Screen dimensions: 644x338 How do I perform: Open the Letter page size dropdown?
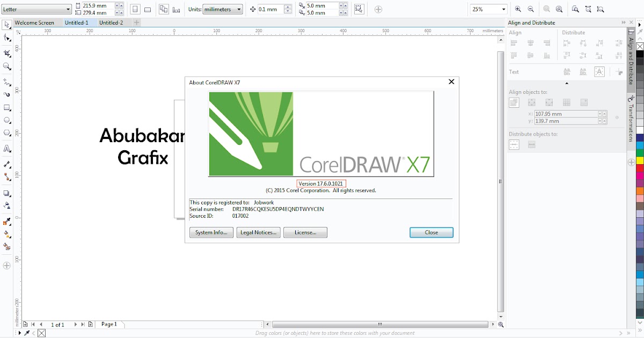(x=68, y=10)
